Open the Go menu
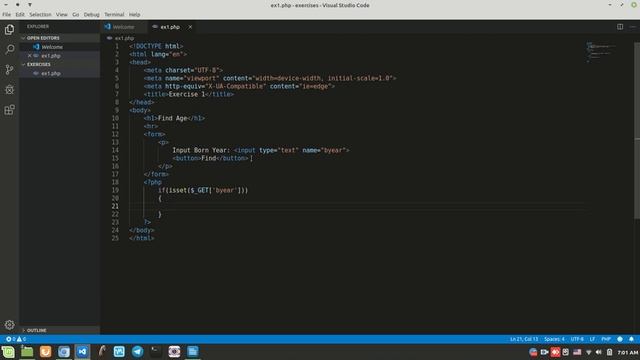Viewport: 640px width, 360px height. coord(76,15)
